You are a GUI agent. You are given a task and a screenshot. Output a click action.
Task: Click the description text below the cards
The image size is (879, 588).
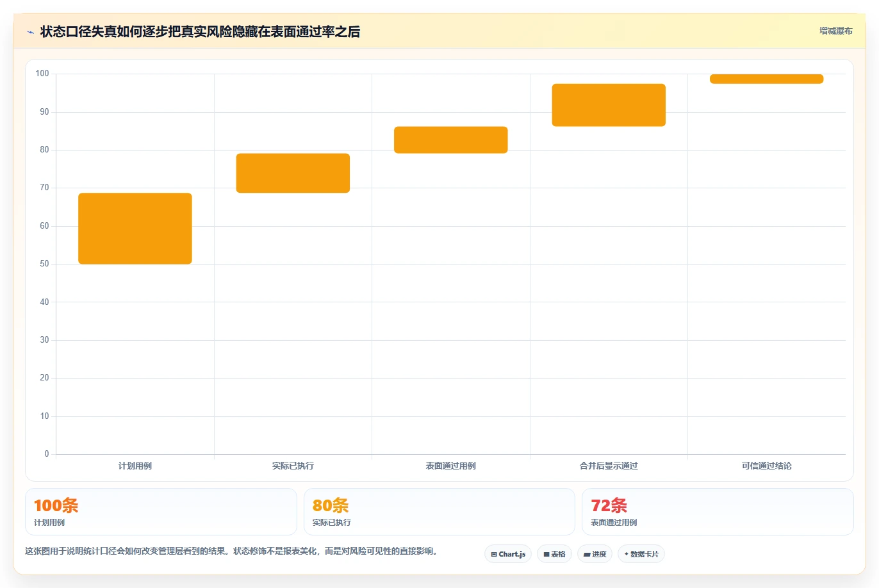tap(231, 551)
